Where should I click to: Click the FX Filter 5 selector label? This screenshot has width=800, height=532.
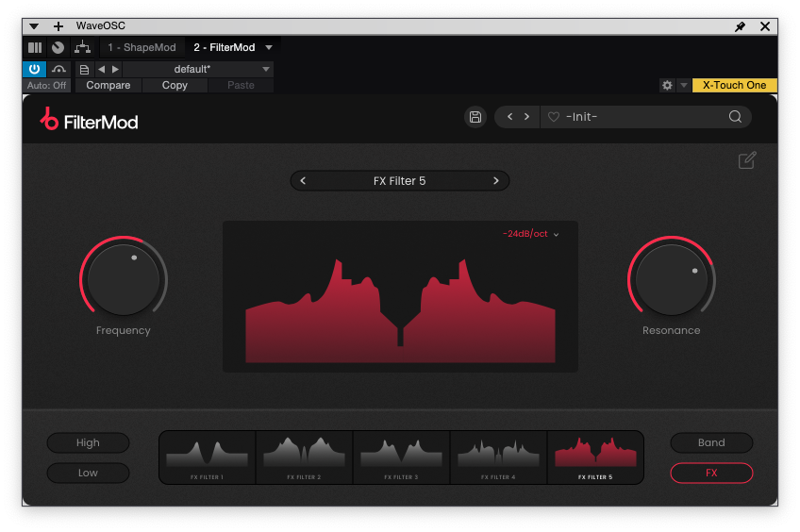click(399, 180)
